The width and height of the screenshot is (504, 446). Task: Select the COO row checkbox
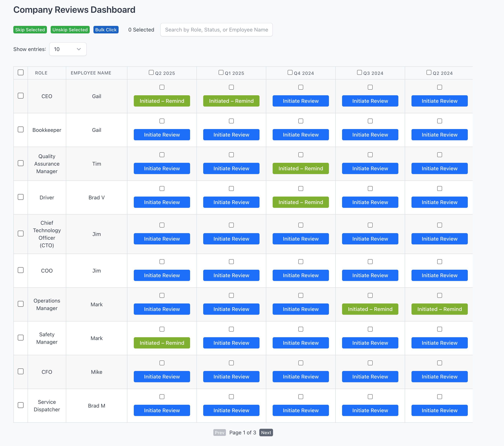coord(21,270)
